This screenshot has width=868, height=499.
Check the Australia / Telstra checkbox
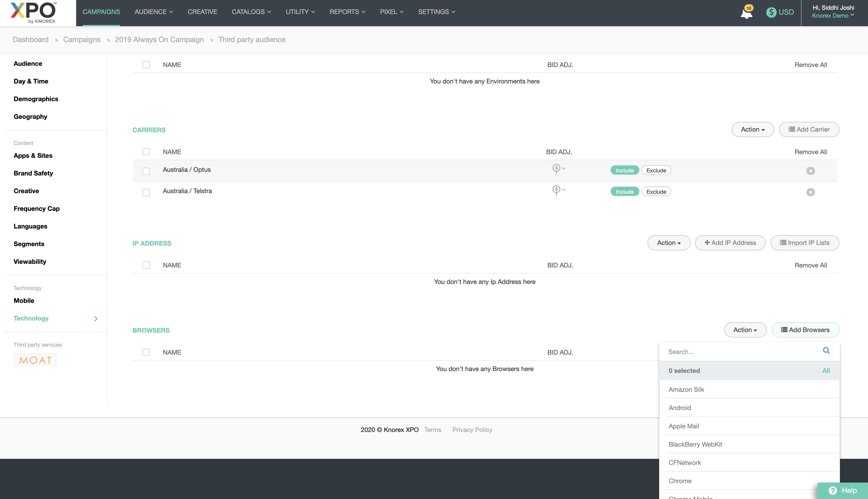(x=146, y=192)
